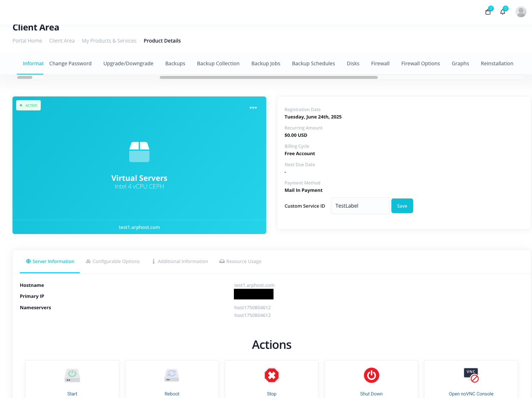Click the shopping cart icon
This screenshot has height=398, width=532.
tap(488, 12)
